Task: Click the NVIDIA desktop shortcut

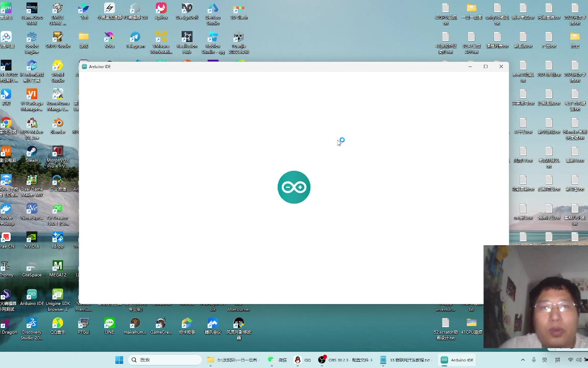Action: coord(32,240)
